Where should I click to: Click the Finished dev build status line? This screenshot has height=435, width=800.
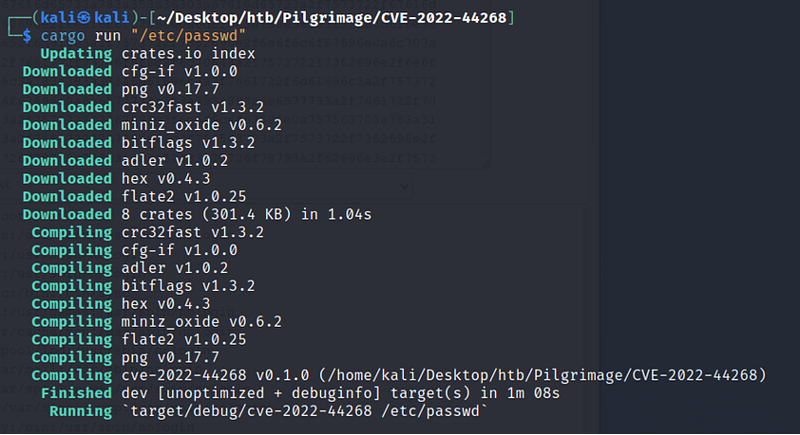coord(300,393)
